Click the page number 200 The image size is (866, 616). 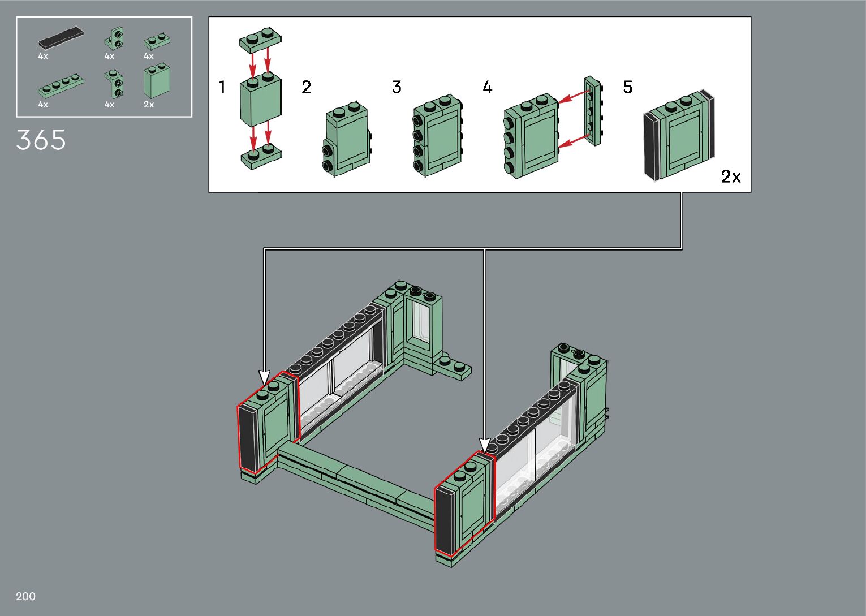click(x=26, y=596)
